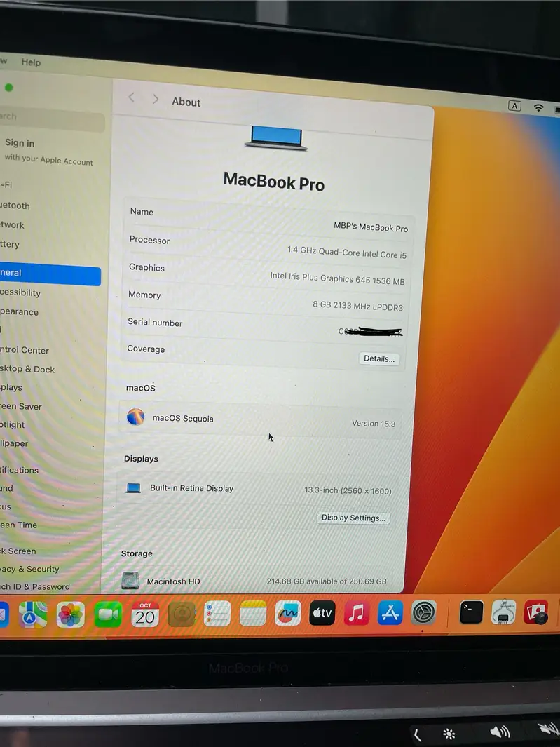Launch Terminal from the Dock
Screen dimensions: 560x747
pyautogui.click(x=471, y=612)
